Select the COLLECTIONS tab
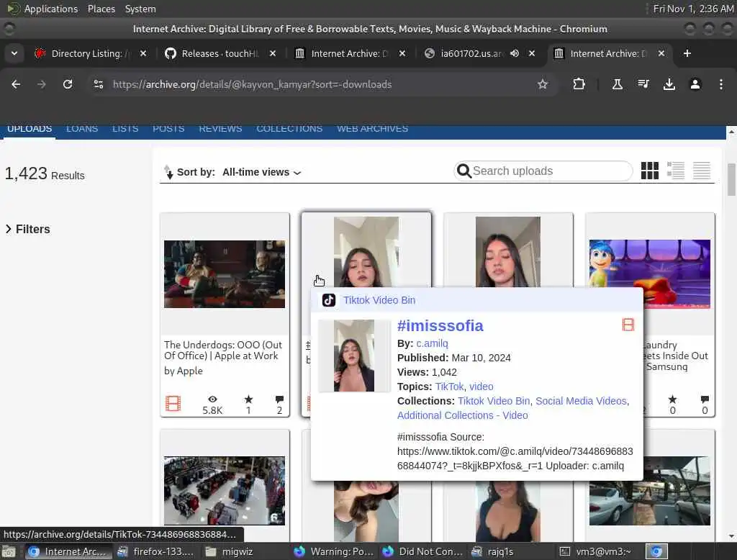The image size is (737, 560). click(289, 129)
